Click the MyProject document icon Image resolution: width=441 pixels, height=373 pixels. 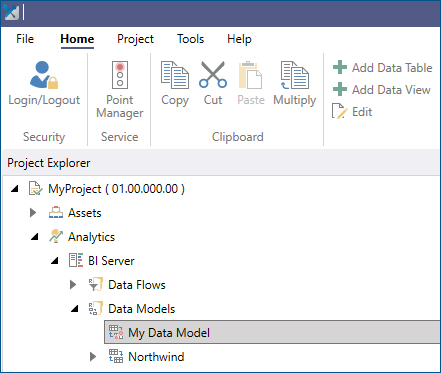pyautogui.click(x=35, y=189)
